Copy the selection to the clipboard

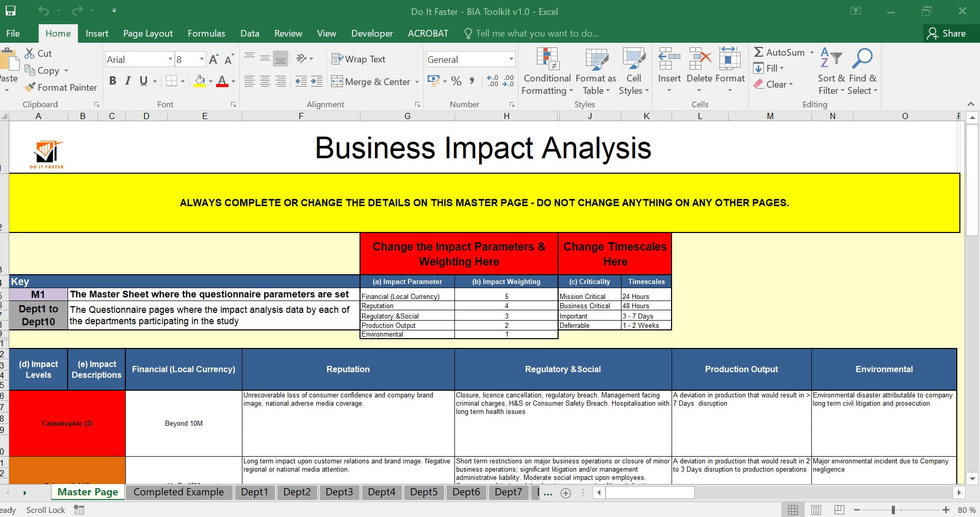(x=42, y=71)
